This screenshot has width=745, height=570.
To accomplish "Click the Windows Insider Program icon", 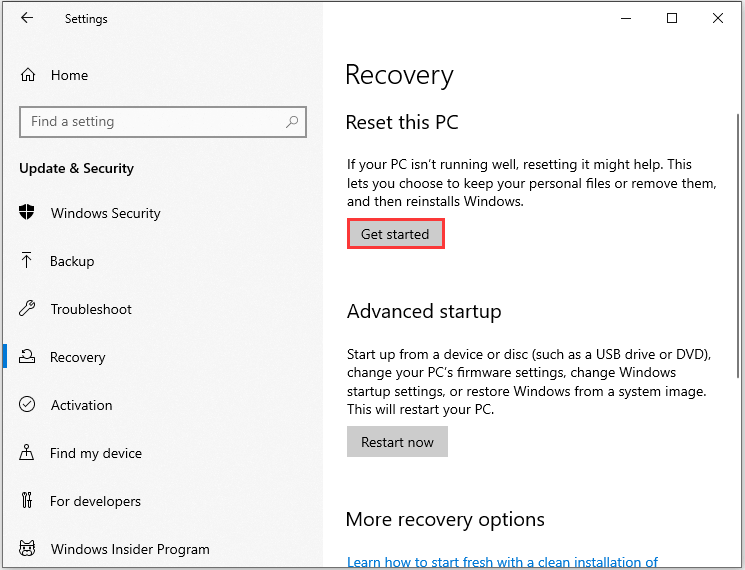I will click(28, 549).
